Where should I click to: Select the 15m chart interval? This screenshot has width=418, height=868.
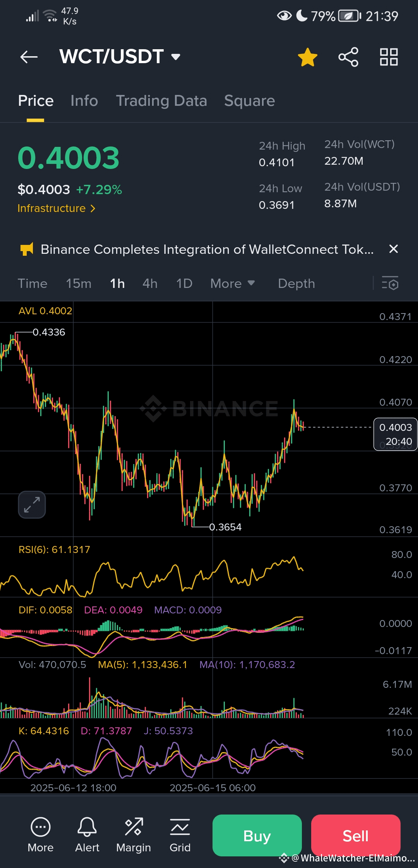79,284
